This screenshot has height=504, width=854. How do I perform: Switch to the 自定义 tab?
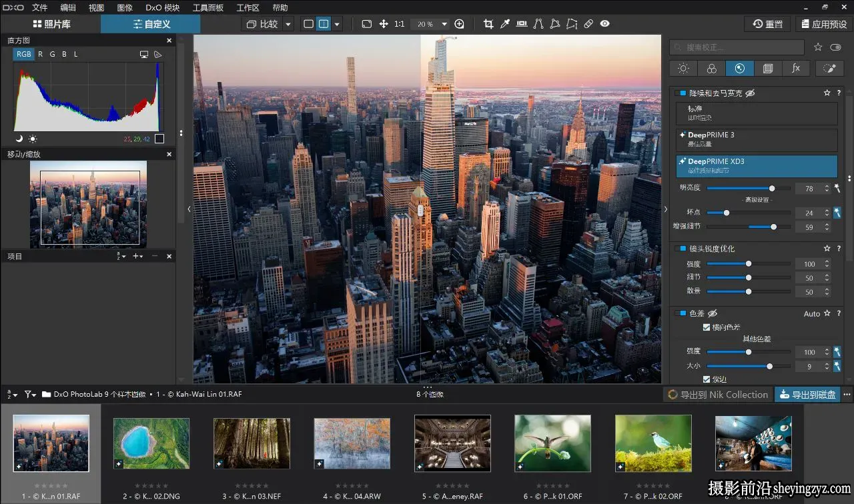point(151,24)
